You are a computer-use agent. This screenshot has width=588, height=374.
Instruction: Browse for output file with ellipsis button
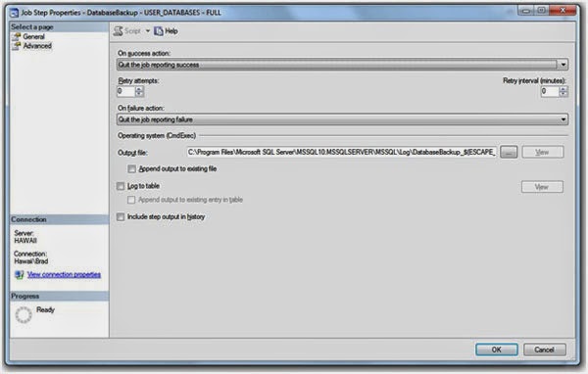point(509,152)
